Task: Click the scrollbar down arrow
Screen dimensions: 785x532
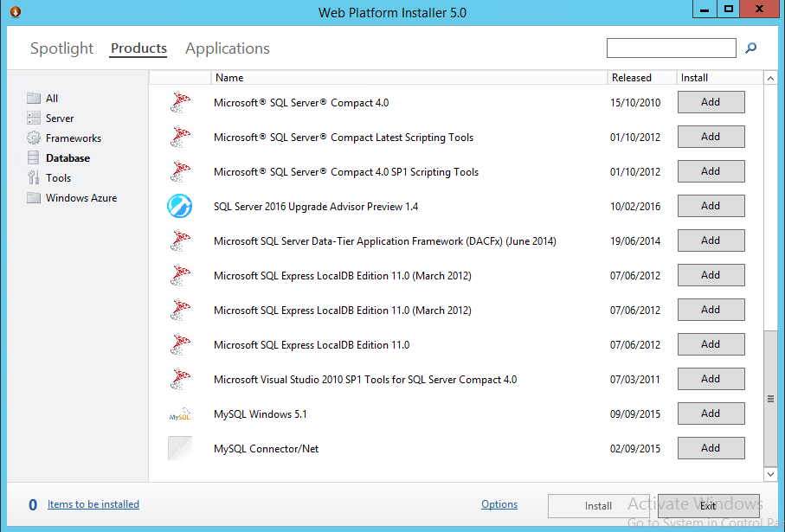Action: click(770, 474)
